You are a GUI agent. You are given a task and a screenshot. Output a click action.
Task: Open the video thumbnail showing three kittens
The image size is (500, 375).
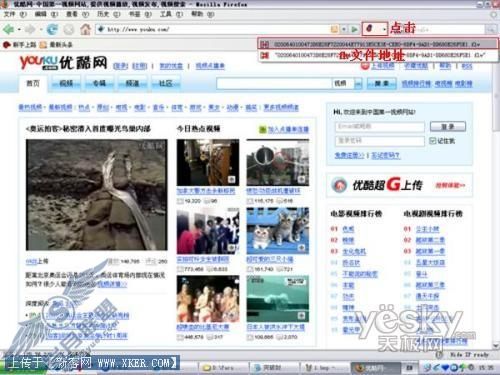click(278, 231)
